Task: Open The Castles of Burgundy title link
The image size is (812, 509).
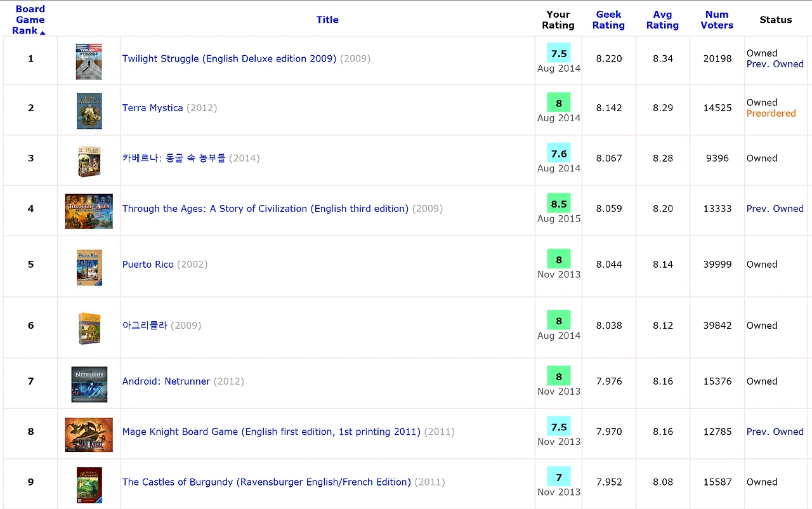Action: pyautogui.click(x=266, y=482)
